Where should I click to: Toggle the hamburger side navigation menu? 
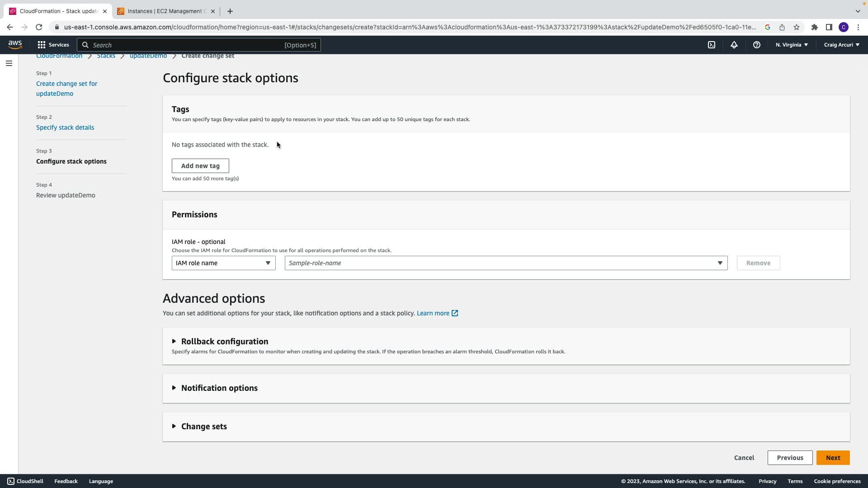coord(9,63)
